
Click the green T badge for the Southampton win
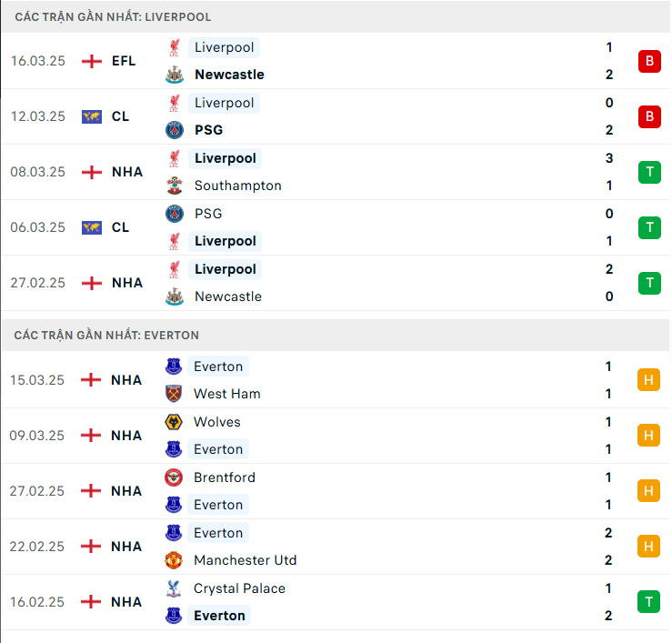tap(649, 172)
